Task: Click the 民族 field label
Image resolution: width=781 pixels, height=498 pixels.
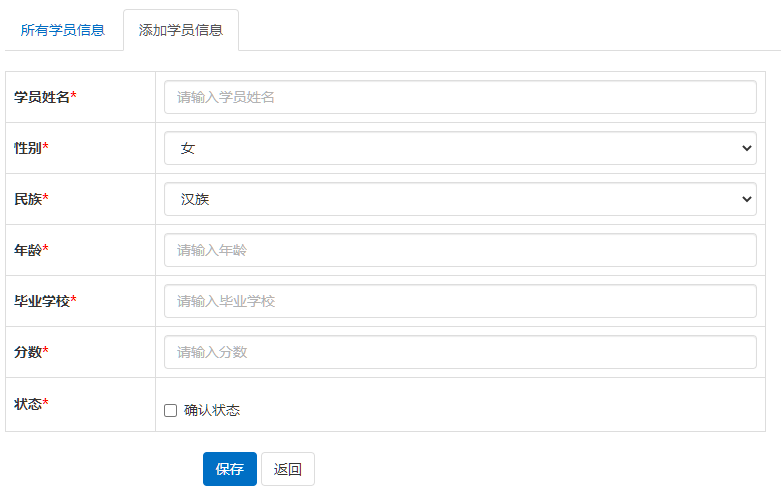Action: (x=31, y=199)
